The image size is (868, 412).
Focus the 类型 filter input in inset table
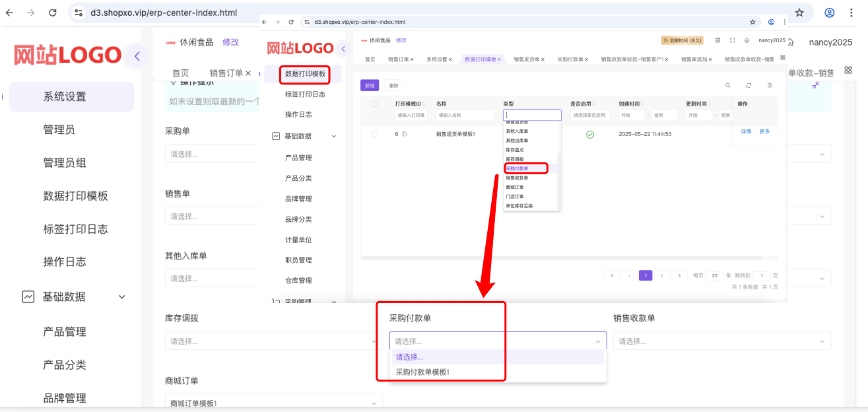(532, 115)
